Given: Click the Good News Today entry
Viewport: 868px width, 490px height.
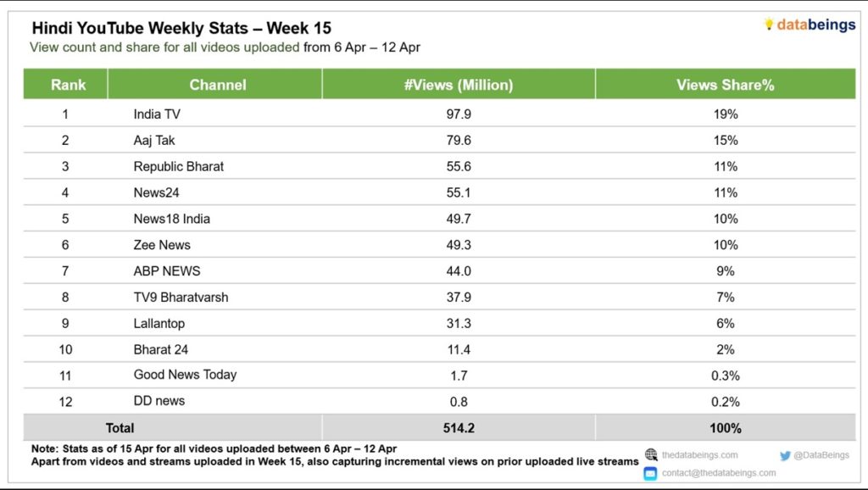Looking at the screenshot, I should [x=185, y=375].
